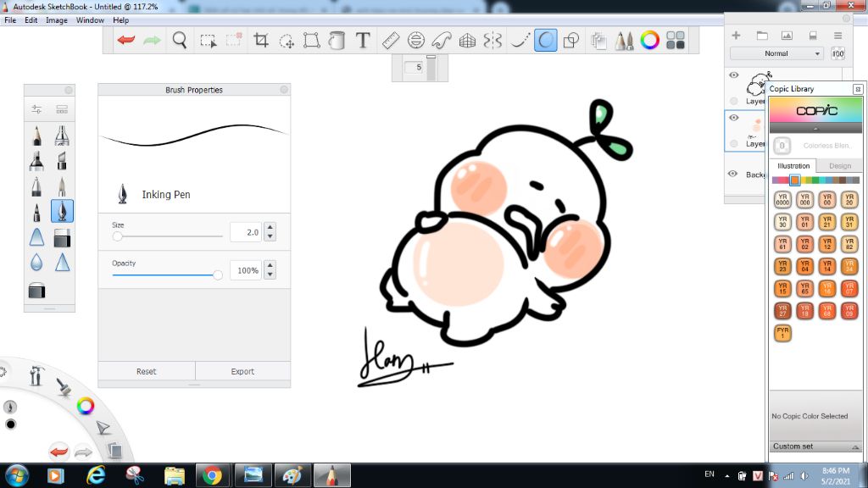Toggle the highlighted Predictive Stroke tool
Image resolution: width=868 pixels, height=488 pixels.
point(545,40)
